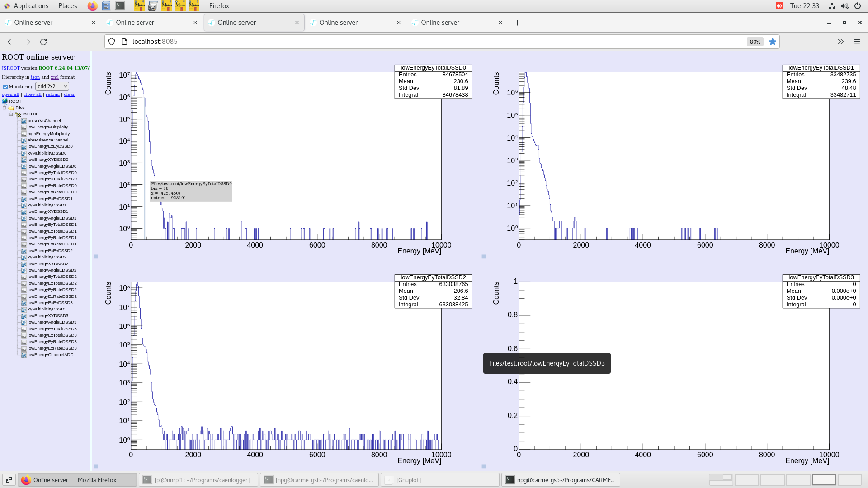
Task: Click the reload link
Action: click(x=52, y=94)
